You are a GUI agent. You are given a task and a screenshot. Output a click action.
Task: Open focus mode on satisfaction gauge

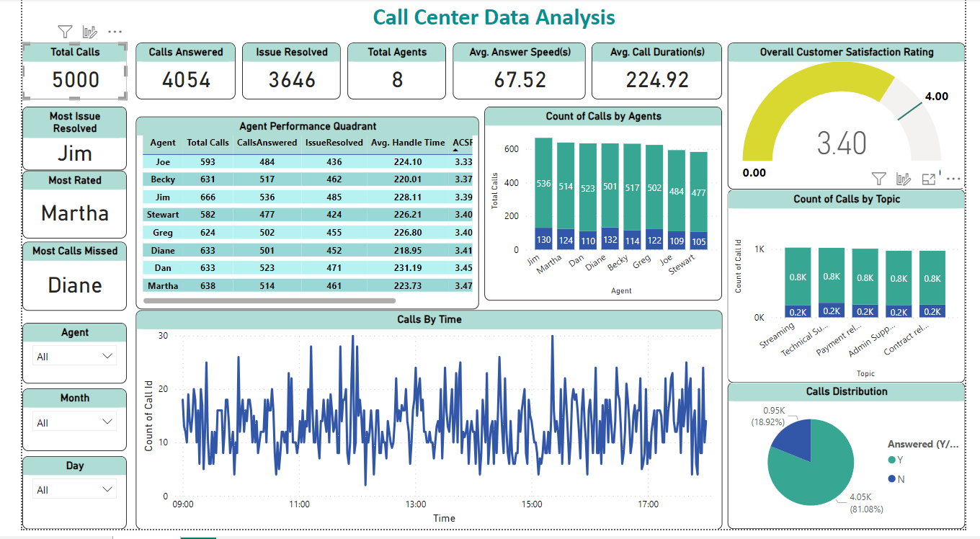929,179
